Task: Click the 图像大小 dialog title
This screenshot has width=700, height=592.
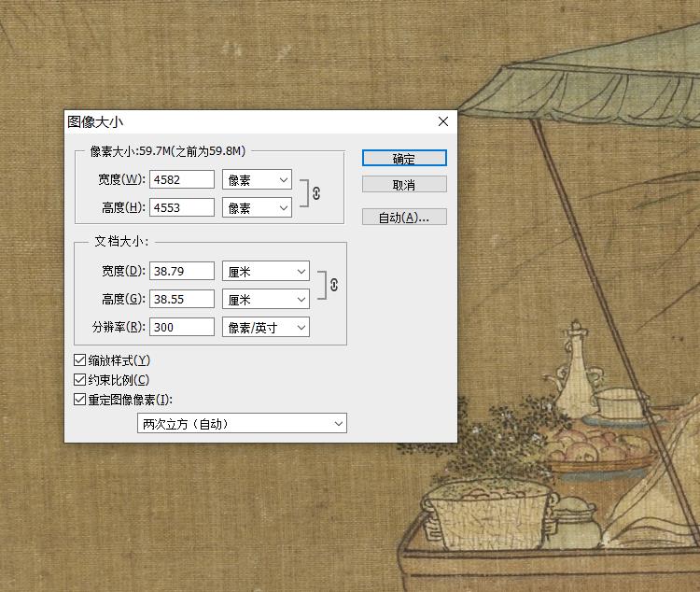Action: [95, 121]
